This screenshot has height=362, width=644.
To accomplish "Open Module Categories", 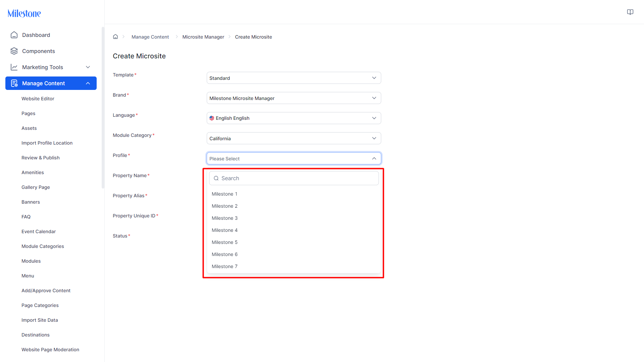I will (x=43, y=246).
